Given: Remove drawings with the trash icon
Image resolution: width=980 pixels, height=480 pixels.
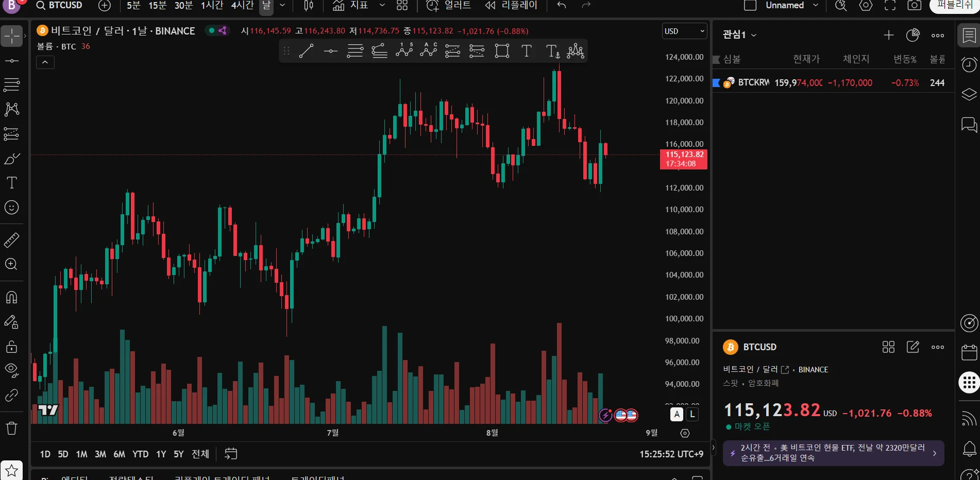Looking at the screenshot, I should (11, 428).
